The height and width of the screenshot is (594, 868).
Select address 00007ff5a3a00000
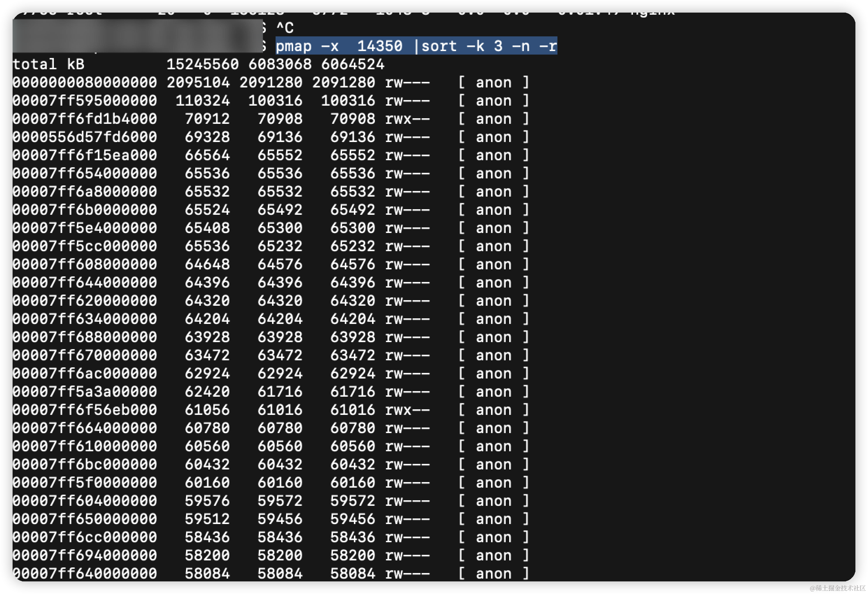click(x=85, y=391)
